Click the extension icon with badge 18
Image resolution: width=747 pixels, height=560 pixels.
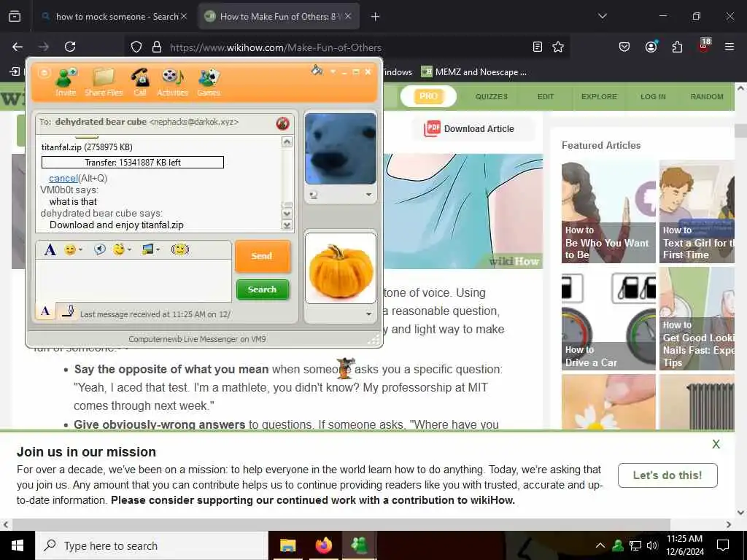click(704, 46)
